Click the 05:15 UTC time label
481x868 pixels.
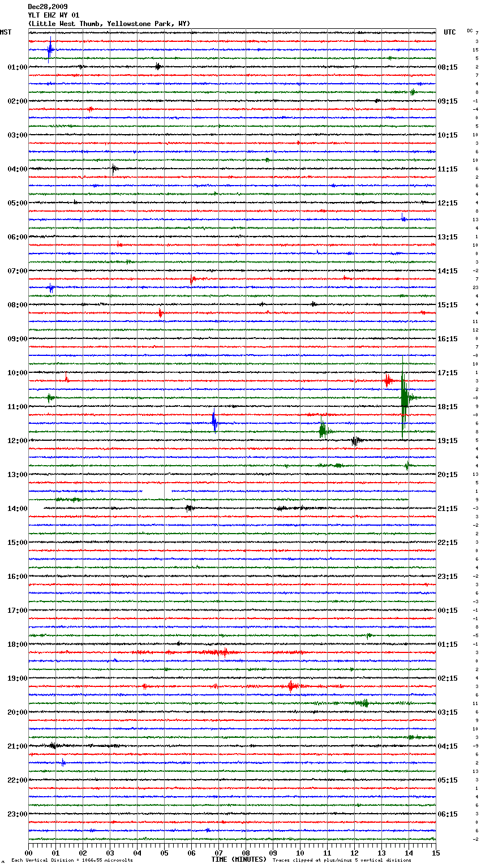point(448,780)
